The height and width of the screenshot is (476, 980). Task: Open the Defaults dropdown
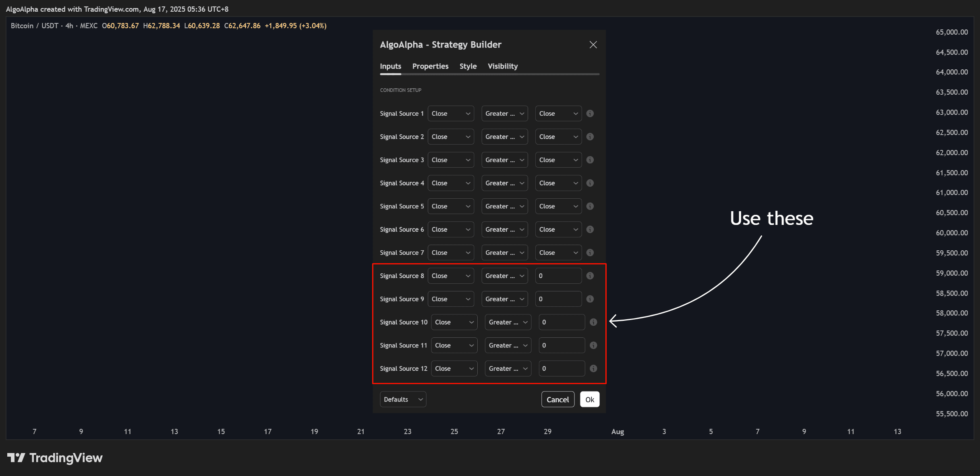(403, 399)
